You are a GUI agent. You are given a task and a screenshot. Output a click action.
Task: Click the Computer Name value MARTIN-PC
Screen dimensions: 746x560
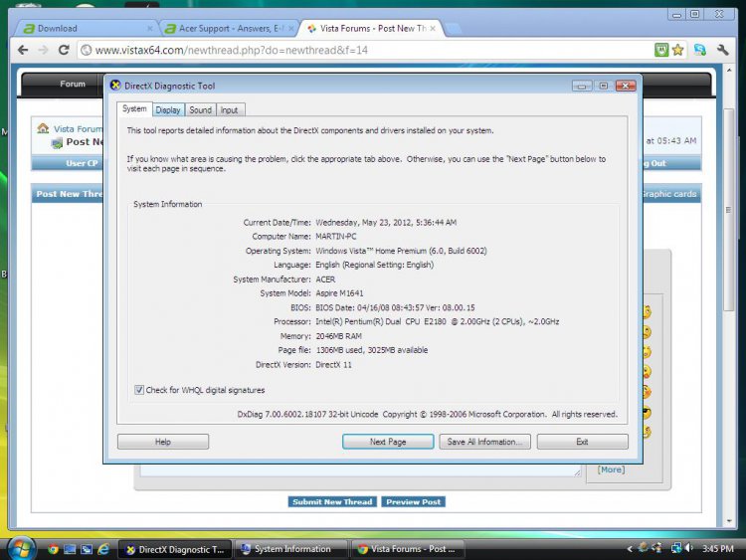[336, 237]
